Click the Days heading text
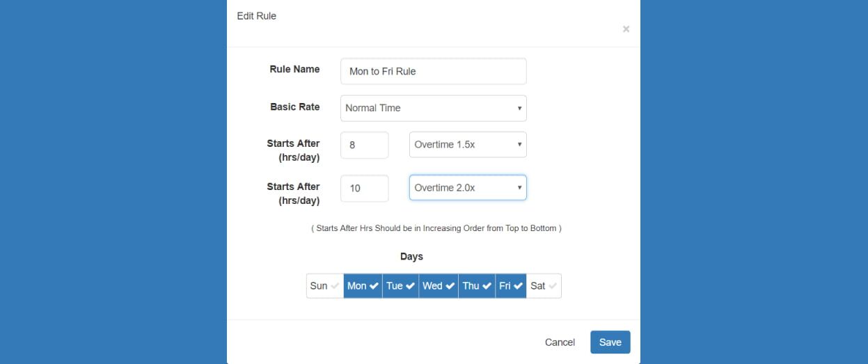This screenshot has height=364, width=868. (x=411, y=256)
